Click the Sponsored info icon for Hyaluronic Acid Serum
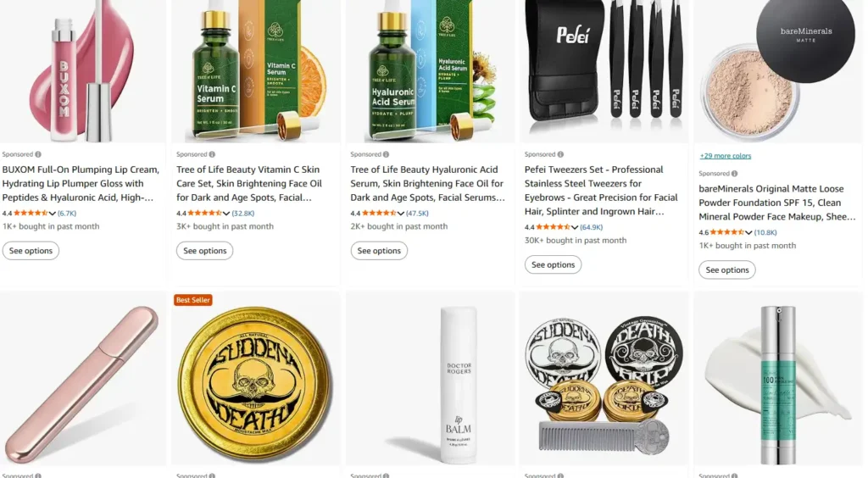This screenshot has width=868, height=478. (x=386, y=154)
